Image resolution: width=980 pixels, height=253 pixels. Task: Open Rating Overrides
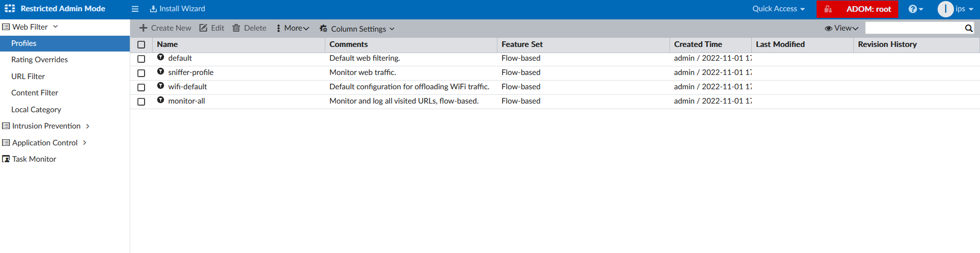click(x=39, y=60)
